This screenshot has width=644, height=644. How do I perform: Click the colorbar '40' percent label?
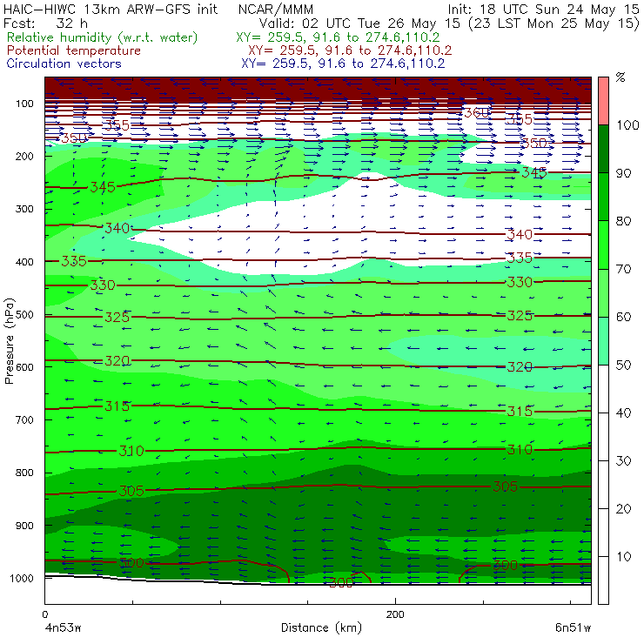623,413
